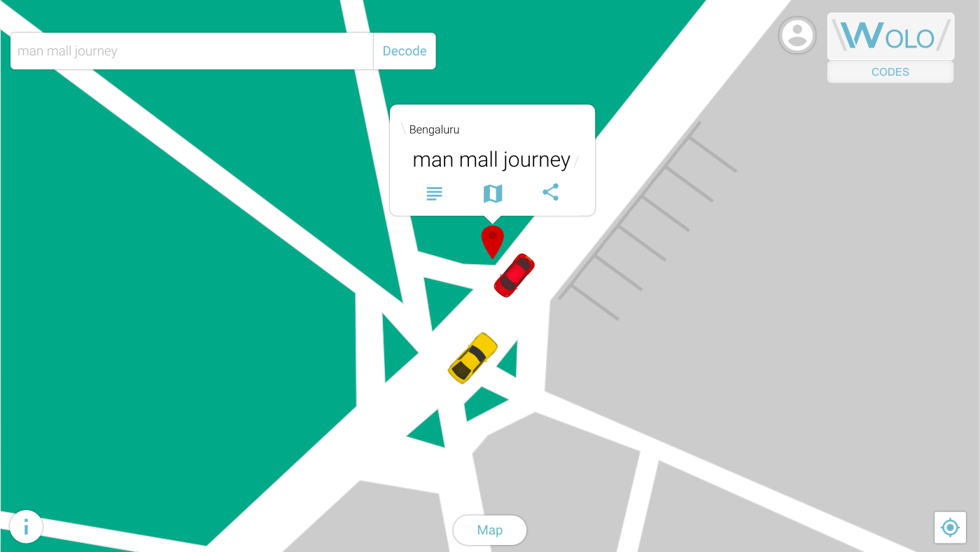Select the yellow taxi car

(472, 358)
